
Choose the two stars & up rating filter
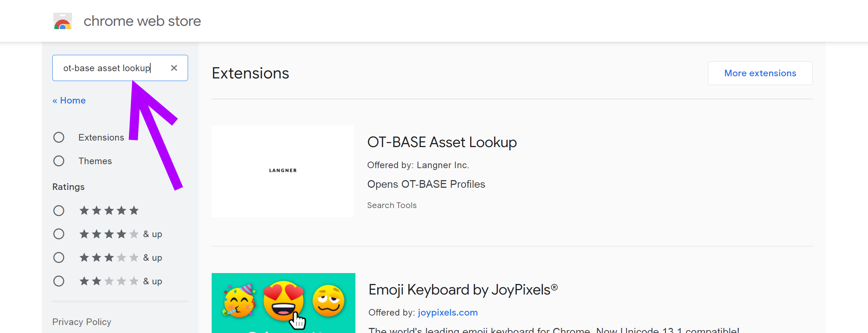[59, 281]
